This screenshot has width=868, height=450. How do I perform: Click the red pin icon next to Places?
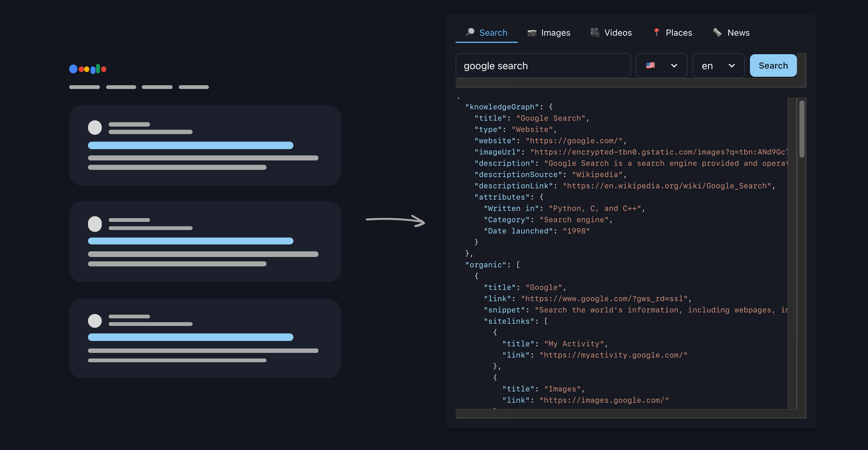(655, 32)
